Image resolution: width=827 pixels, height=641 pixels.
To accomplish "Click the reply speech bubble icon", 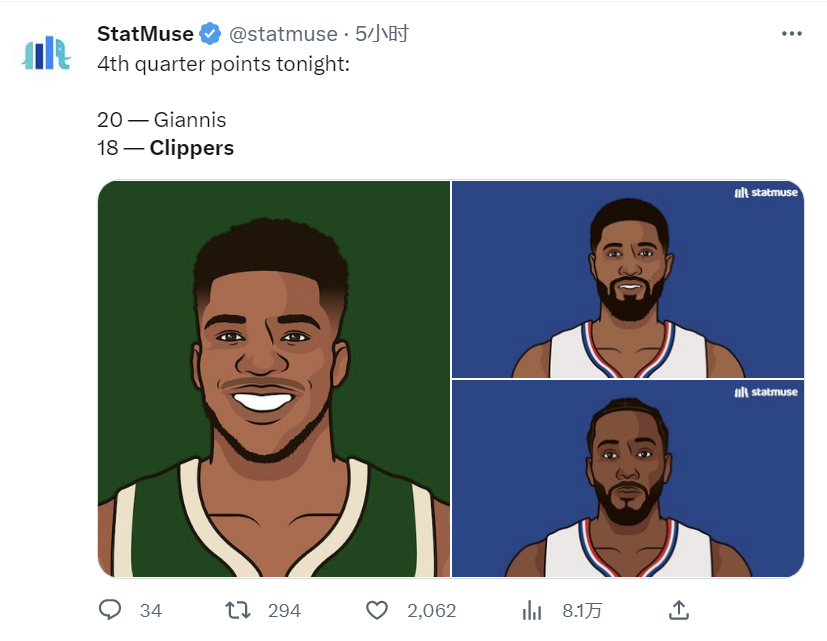I will pyautogui.click(x=110, y=610).
